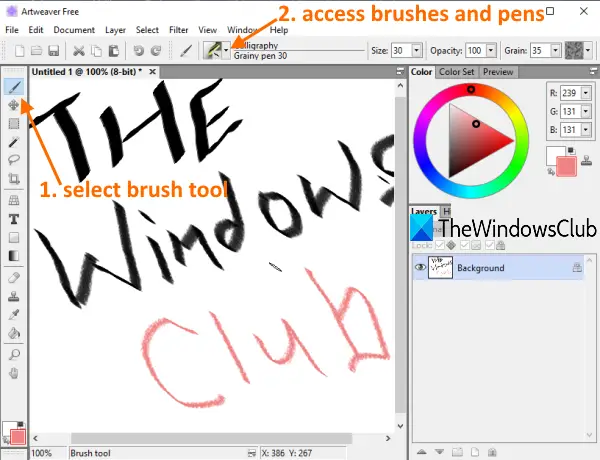
Task: Open the Edit menu
Action: click(36, 30)
